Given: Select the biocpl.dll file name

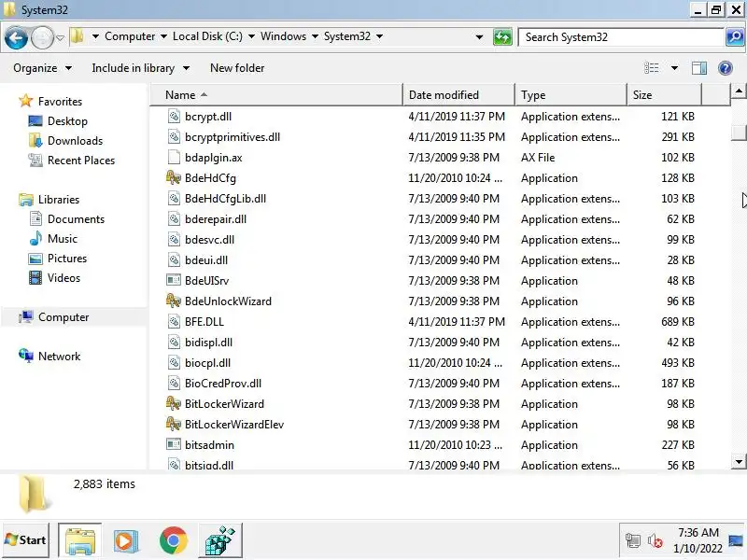Looking at the screenshot, I should (207, 363).
